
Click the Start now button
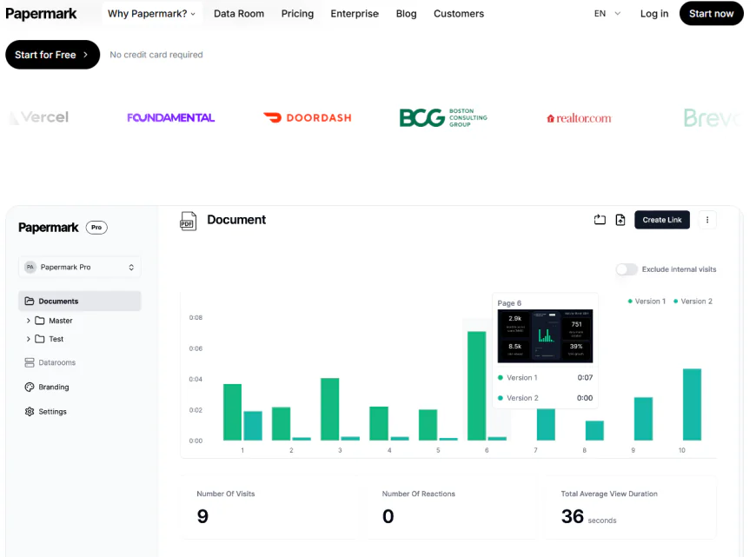pos(711,14)
